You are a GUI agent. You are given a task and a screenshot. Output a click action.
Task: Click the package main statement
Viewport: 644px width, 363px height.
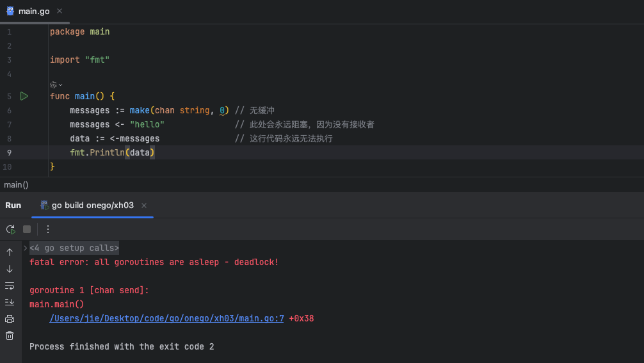point(79,31)
